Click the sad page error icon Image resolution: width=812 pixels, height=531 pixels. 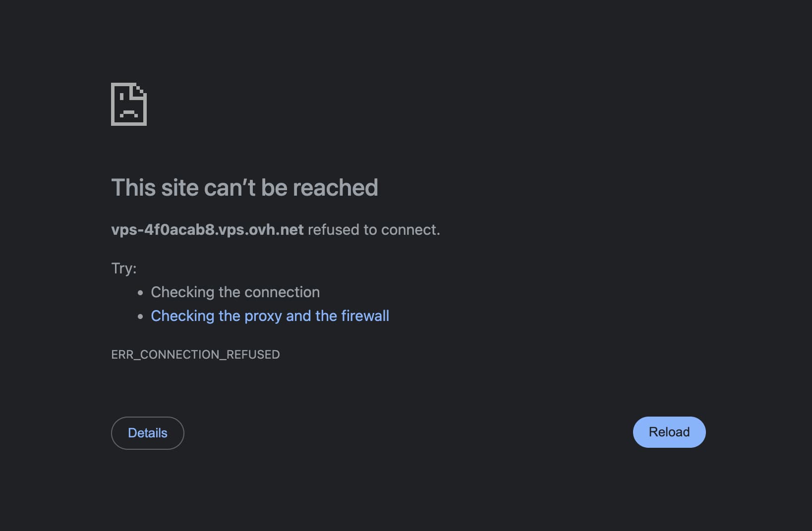129,105
